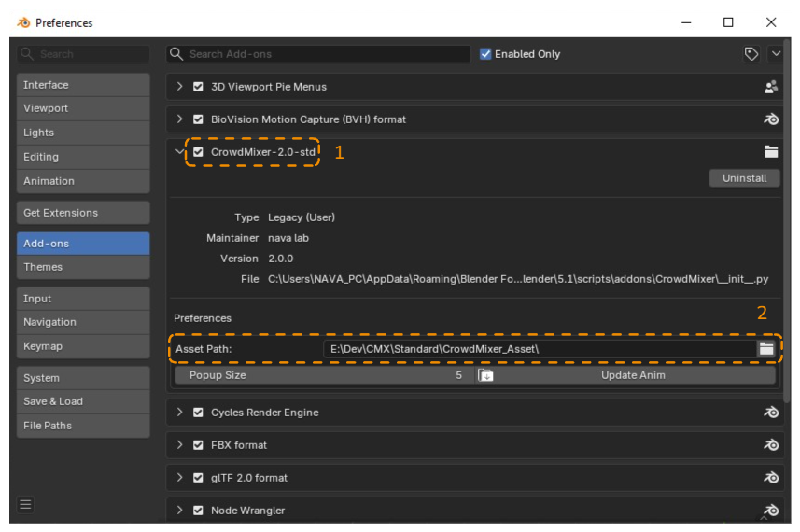Close the Preferences window
800x532 pixels.
coord(771,22)
